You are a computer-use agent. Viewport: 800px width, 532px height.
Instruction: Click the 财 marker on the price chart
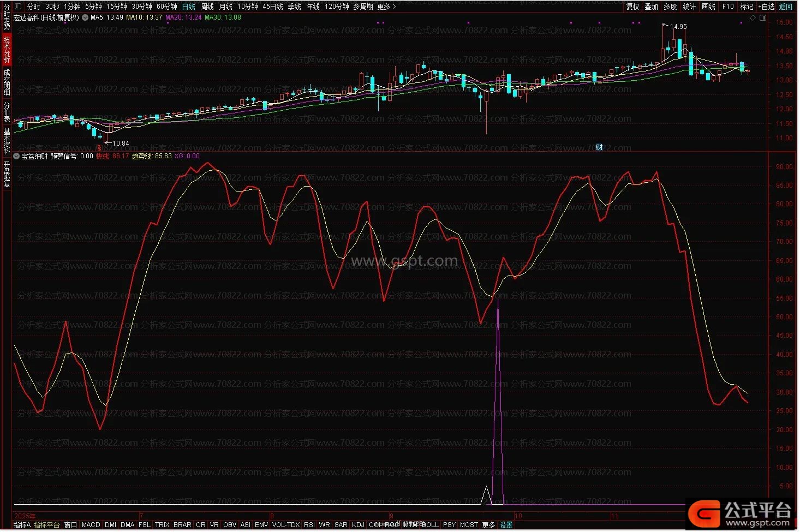tap(599, 147)
